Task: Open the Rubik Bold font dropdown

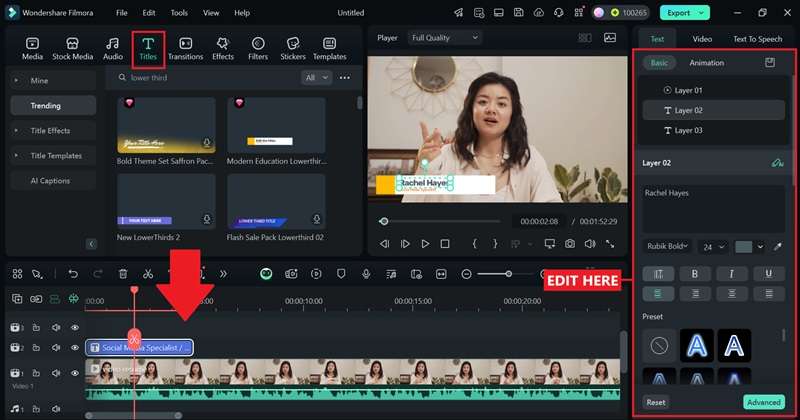Action: [667, 246]
